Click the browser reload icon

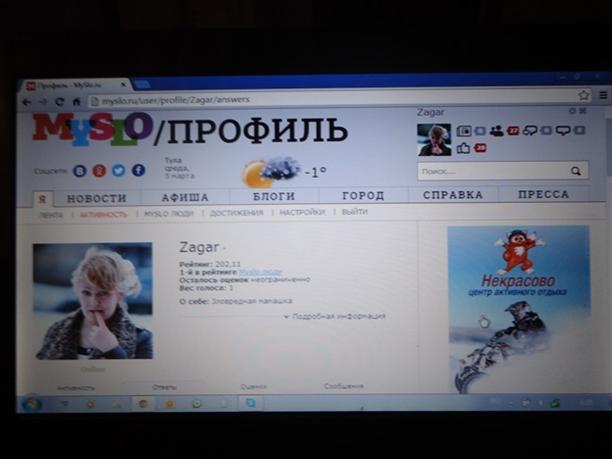click(x=60, y=101)
